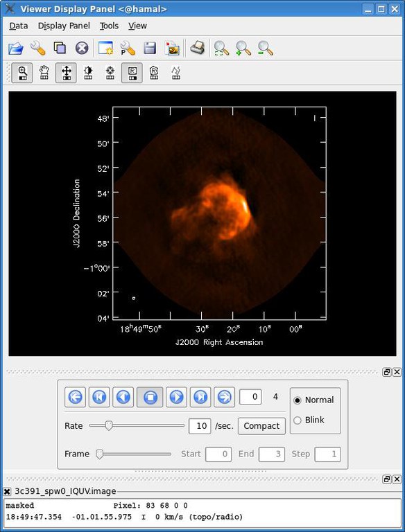Click the Rate value field showing 10
405x532 pixels.
200,426
